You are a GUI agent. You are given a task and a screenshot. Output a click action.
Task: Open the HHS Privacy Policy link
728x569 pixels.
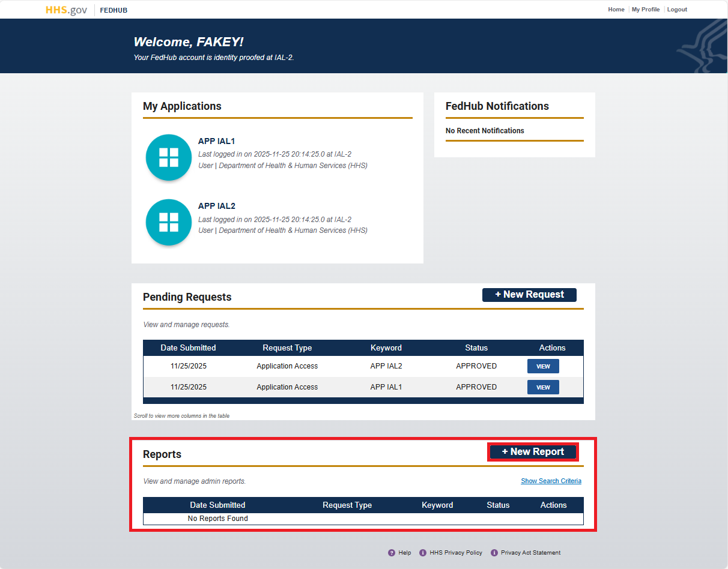point(456,553)
